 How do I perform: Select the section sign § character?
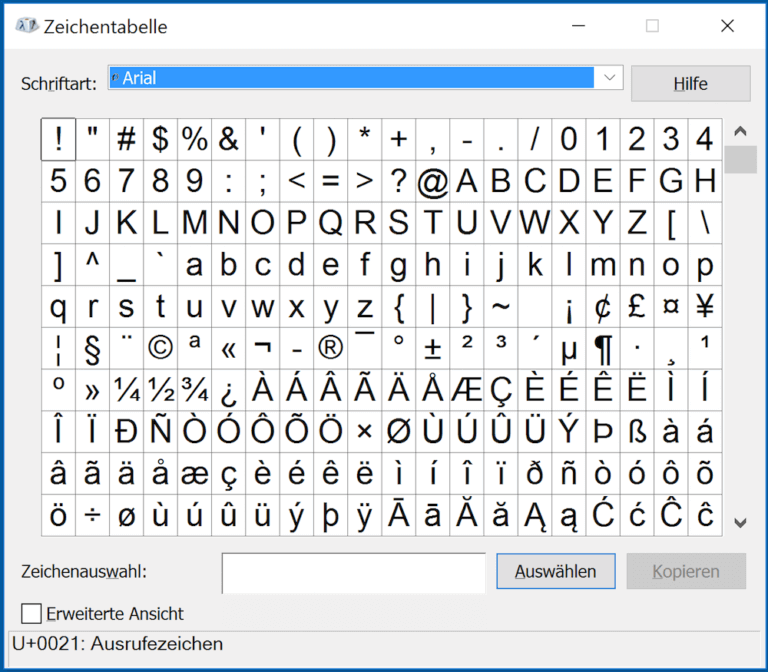click(x=92, y=348)
